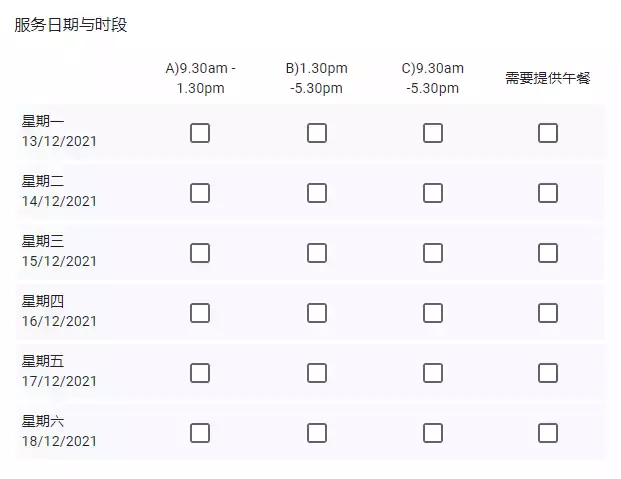Check 星期一 B) 1.30pm-5.30pm slot
The image size is (621, 479).
point(317,133)
